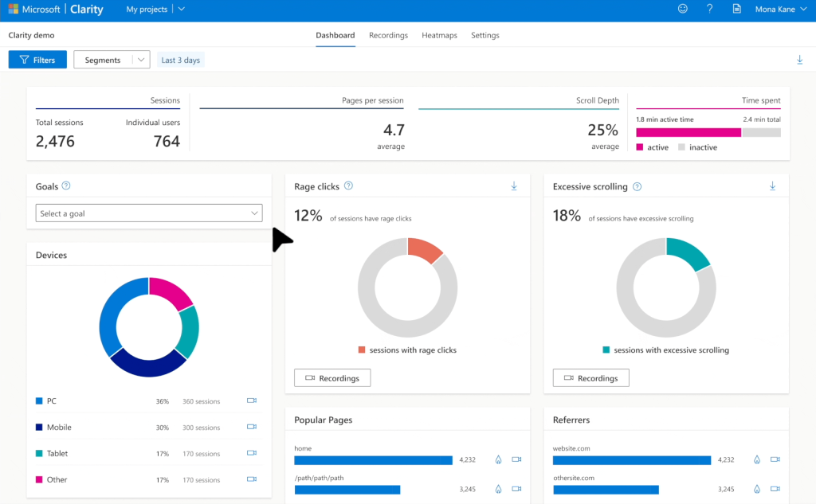Click the Last 3 days date filter

click(x=181, y=60)
